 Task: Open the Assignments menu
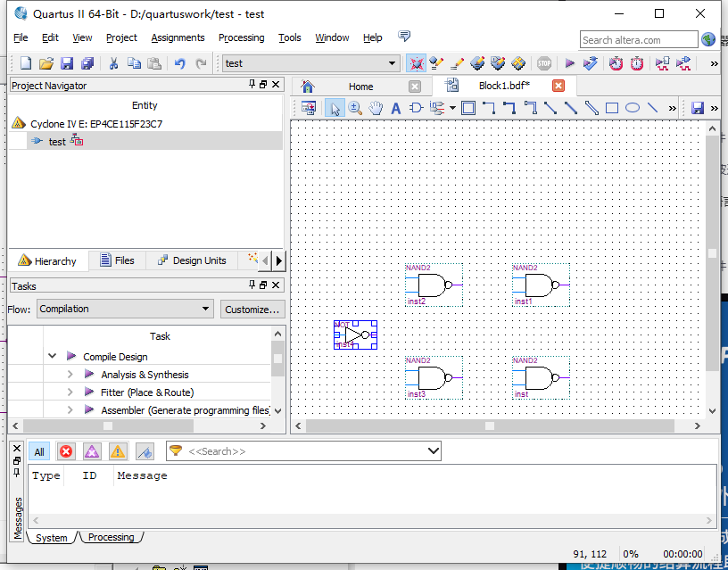tap(178, 37)
